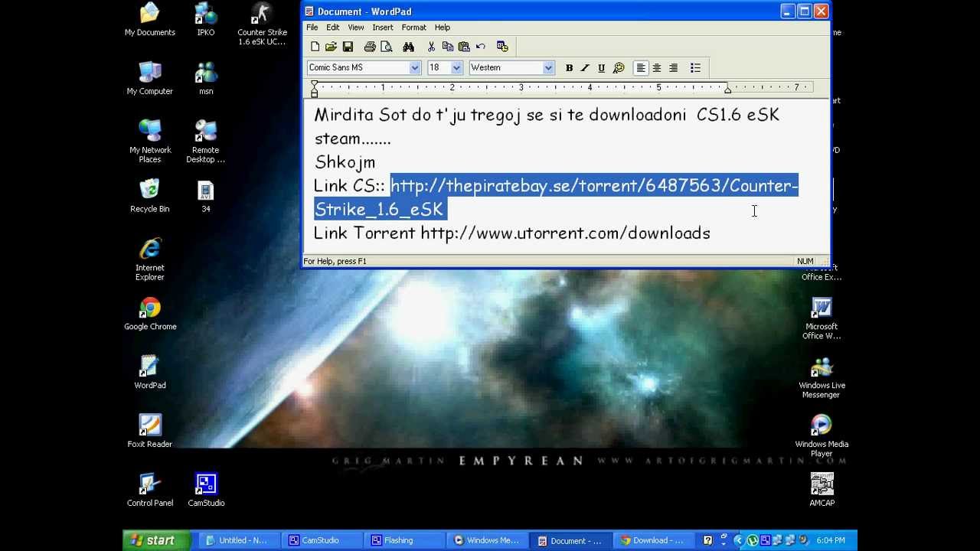The image size is (980, 551).
Task: Click the font name input field
Action: [358, 68]
